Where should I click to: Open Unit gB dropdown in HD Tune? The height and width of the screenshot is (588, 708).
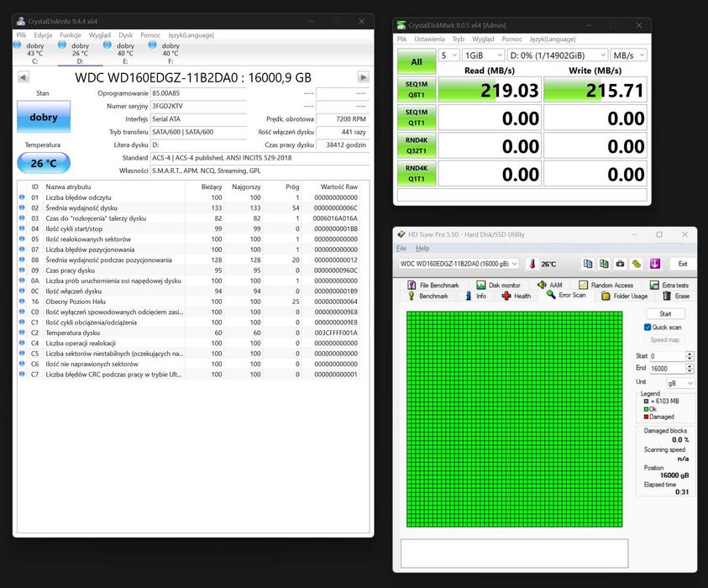coord(680,383)
